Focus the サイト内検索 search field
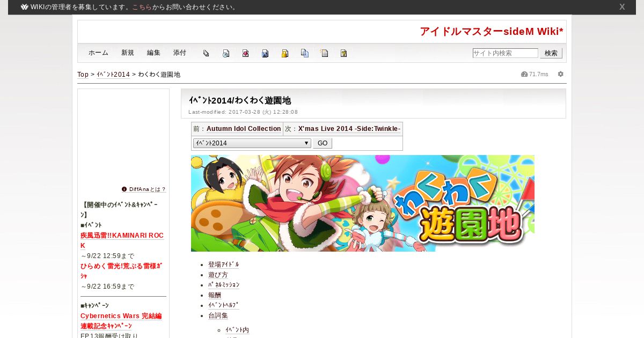The height and width of the screenshot is (338, 644). [505, 53]
